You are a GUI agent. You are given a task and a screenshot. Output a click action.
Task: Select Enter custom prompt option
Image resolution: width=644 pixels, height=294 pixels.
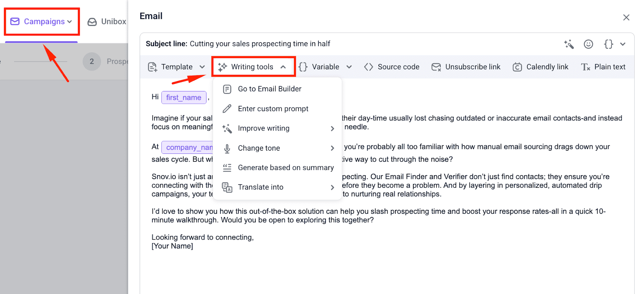(273, 109)
